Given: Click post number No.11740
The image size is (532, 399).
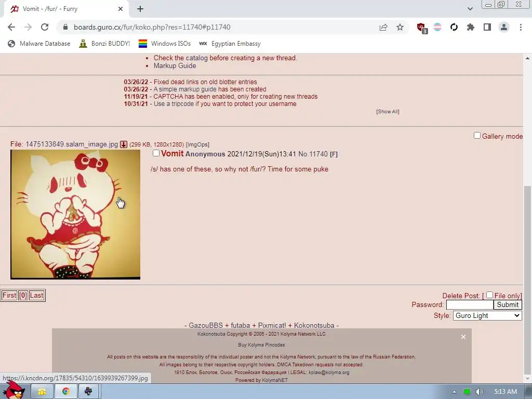Looking at the screenshot, I should (313, 154).
